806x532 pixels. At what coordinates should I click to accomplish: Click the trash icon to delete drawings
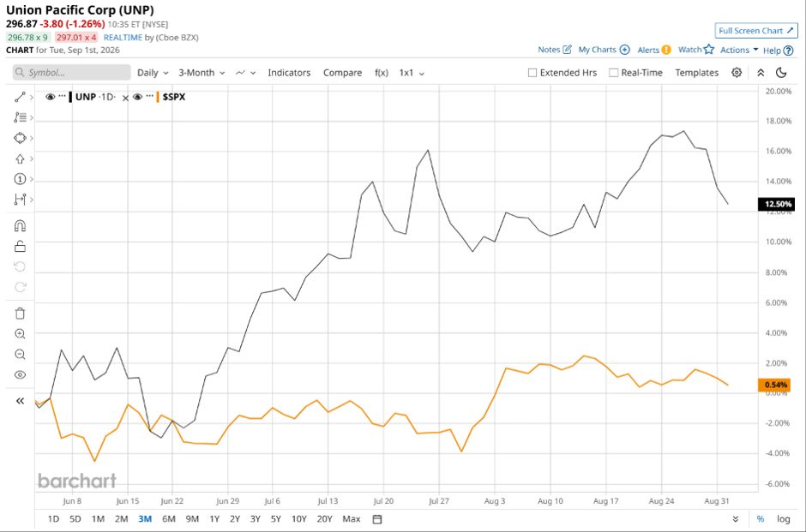point(20,314)
